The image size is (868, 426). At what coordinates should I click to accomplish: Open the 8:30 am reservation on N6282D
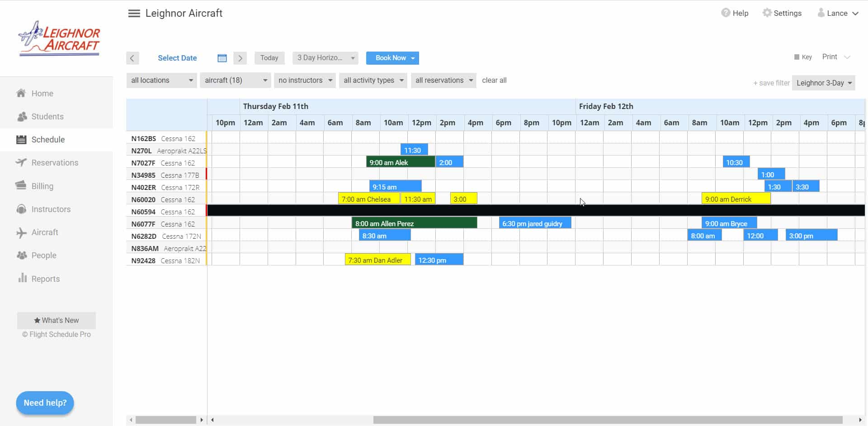385,236
